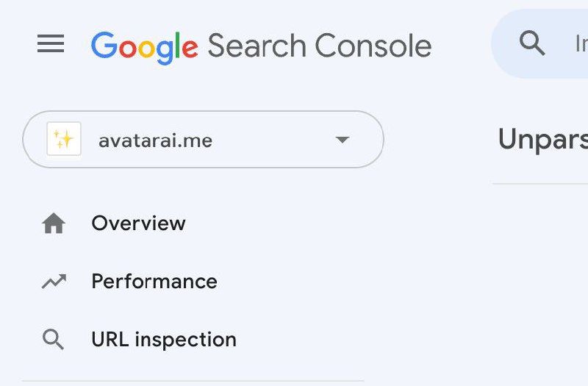Click the Unparsable page heading text
The image size is (588, 386).
tap(542, 139)
